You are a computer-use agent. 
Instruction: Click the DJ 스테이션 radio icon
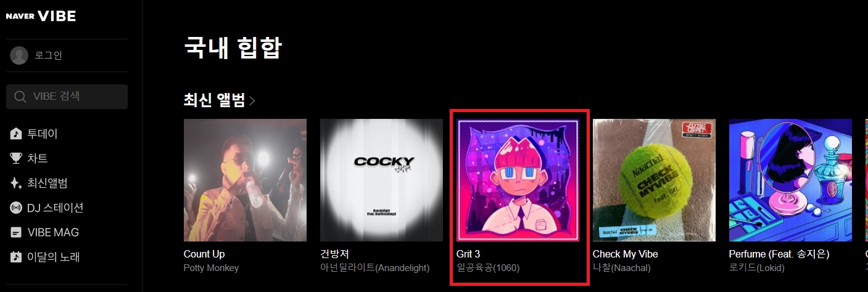coord(16,208)
